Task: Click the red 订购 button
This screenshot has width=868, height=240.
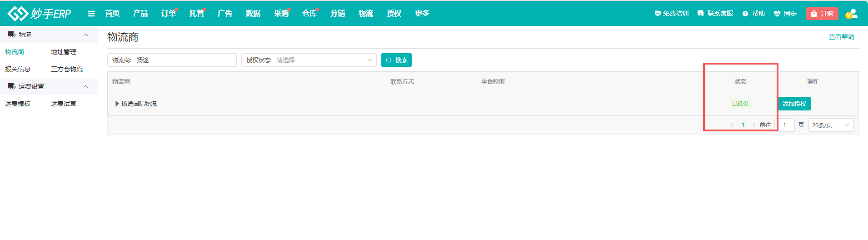Action: [822, 14]
